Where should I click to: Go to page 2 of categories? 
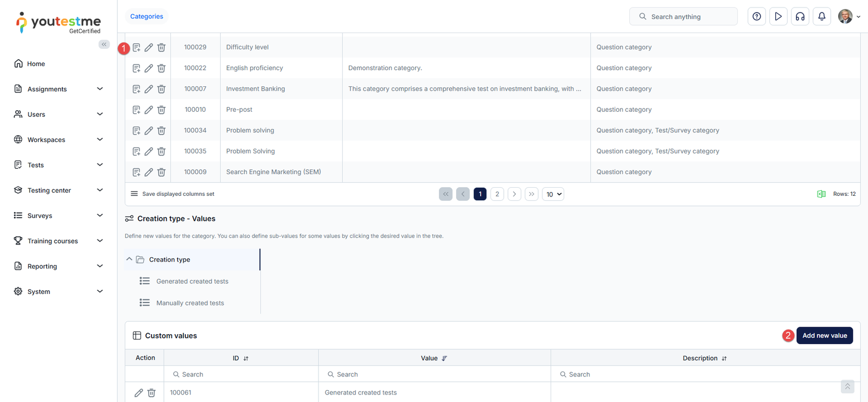[497, 194]
